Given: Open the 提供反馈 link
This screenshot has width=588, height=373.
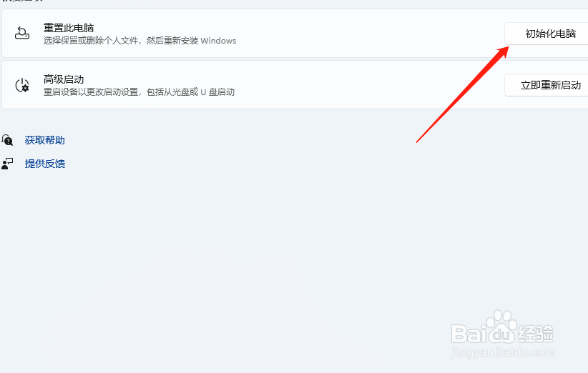Looking at the screenshot, I should click(44, 164).
